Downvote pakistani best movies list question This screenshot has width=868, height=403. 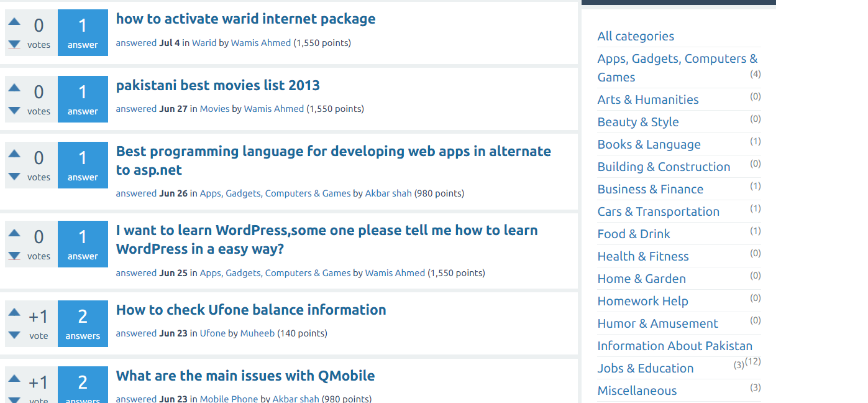coord(14,111)
